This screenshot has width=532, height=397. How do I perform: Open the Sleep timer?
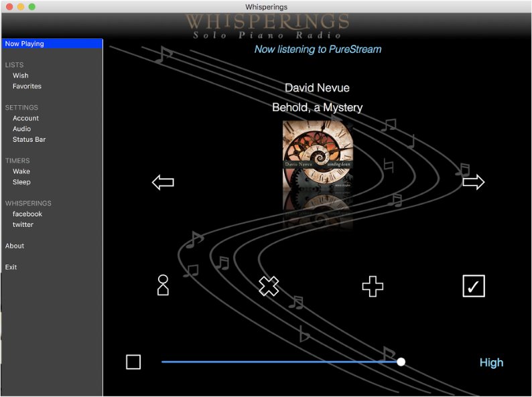click(21, 182)
